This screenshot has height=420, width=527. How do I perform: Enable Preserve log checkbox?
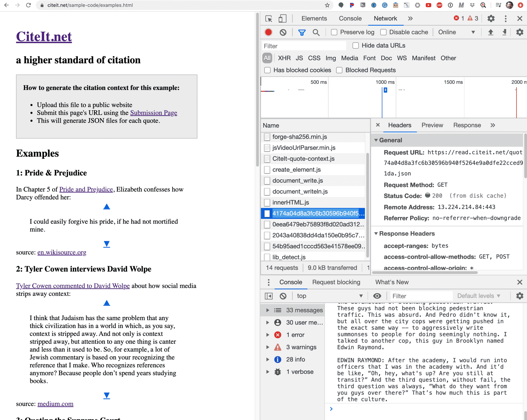pos(334,32)
